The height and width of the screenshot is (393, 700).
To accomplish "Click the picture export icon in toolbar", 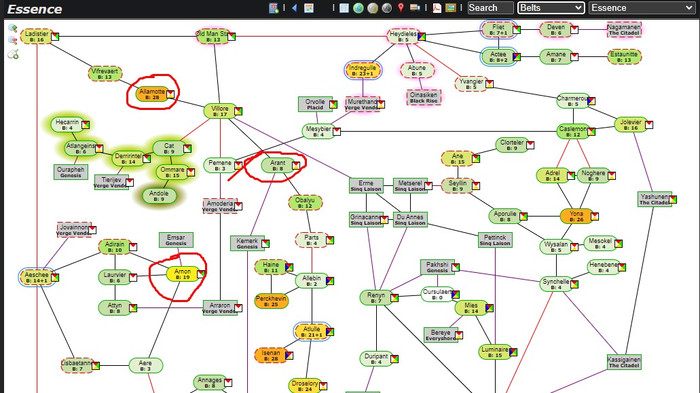I will point(450,8).
